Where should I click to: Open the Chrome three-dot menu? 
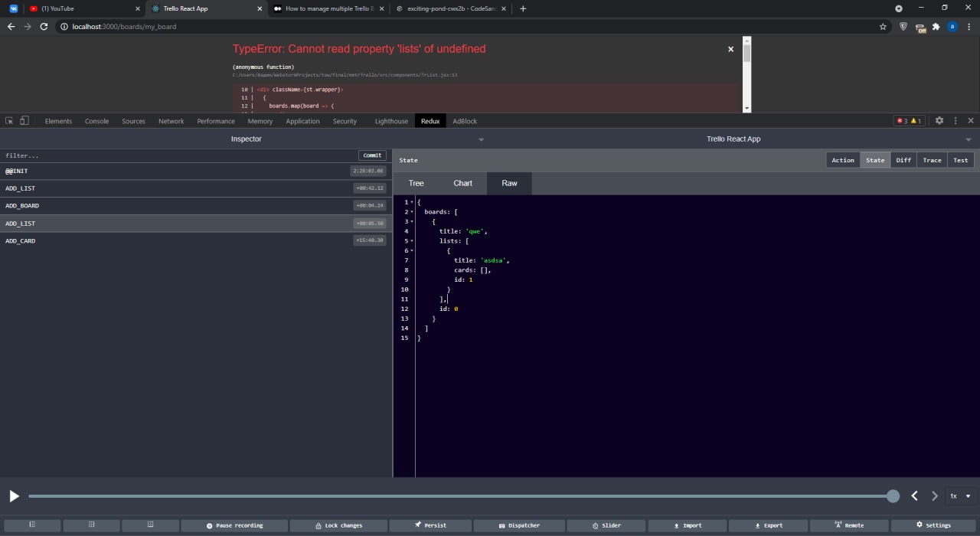coord(969,26)
